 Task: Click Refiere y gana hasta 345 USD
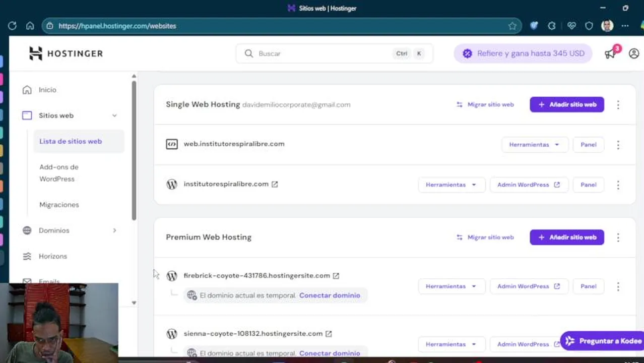523,53
